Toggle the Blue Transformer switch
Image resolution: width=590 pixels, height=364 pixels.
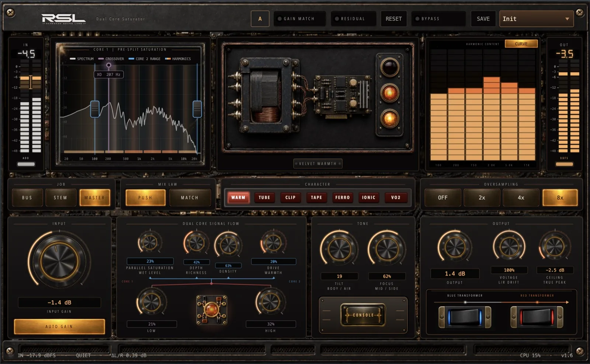pos(465,317)
